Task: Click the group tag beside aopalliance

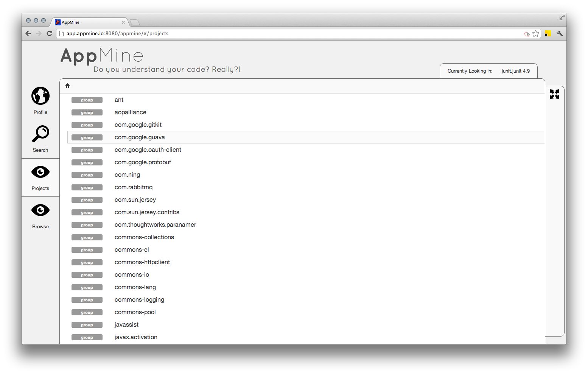Action: click(x=87, y=112)
